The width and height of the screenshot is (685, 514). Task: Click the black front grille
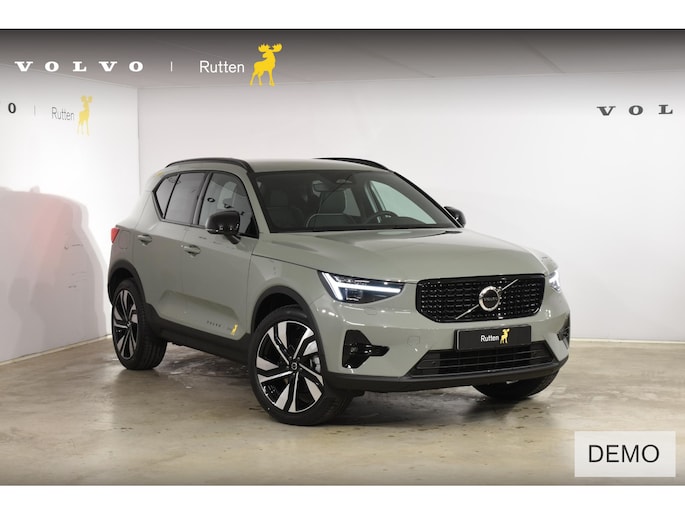481,298
